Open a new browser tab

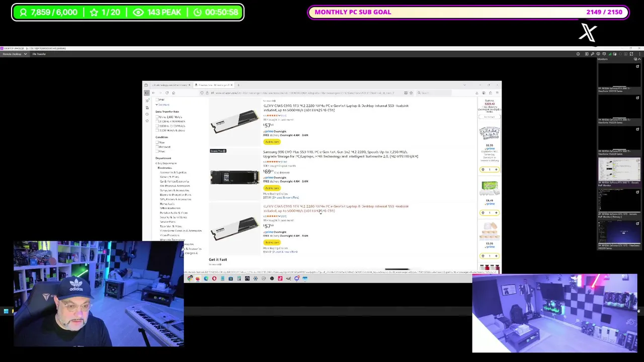(238, 85)
